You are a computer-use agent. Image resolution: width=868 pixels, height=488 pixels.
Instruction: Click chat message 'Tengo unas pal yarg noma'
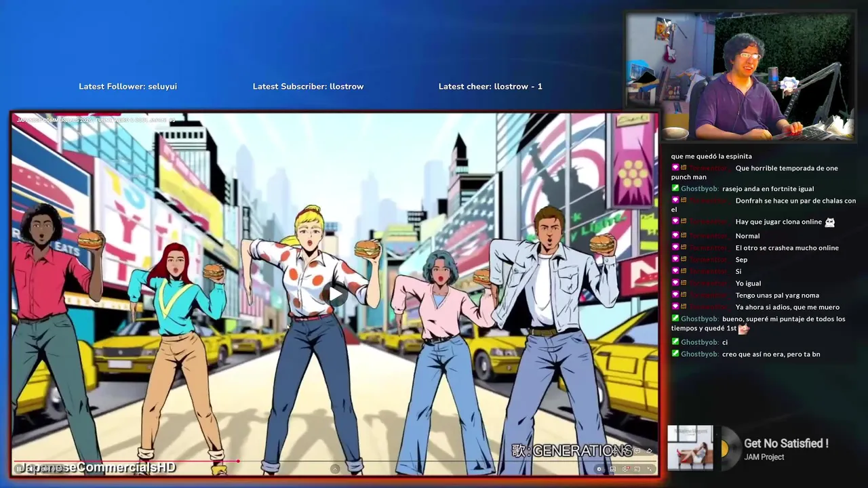coord(777,295)
